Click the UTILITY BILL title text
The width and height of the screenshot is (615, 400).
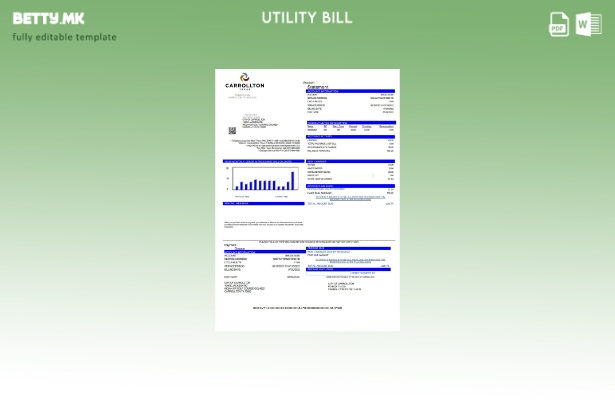[x=307, y=18]
